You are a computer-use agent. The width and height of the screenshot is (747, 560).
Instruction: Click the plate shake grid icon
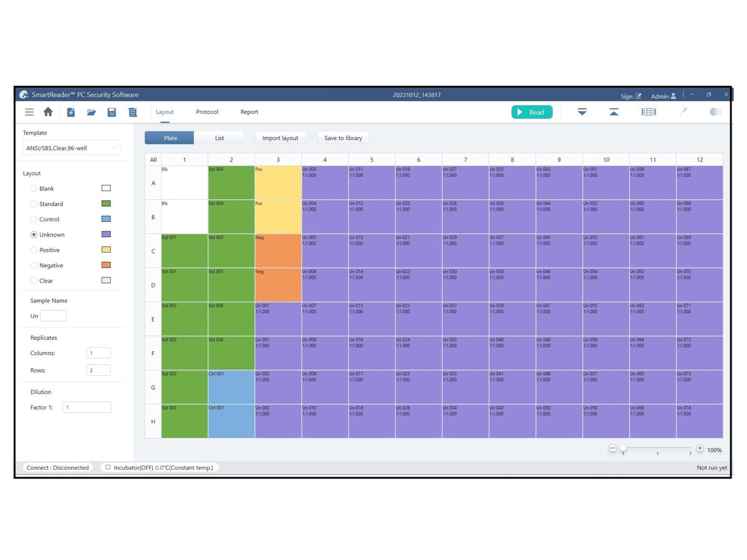(649, 112)
